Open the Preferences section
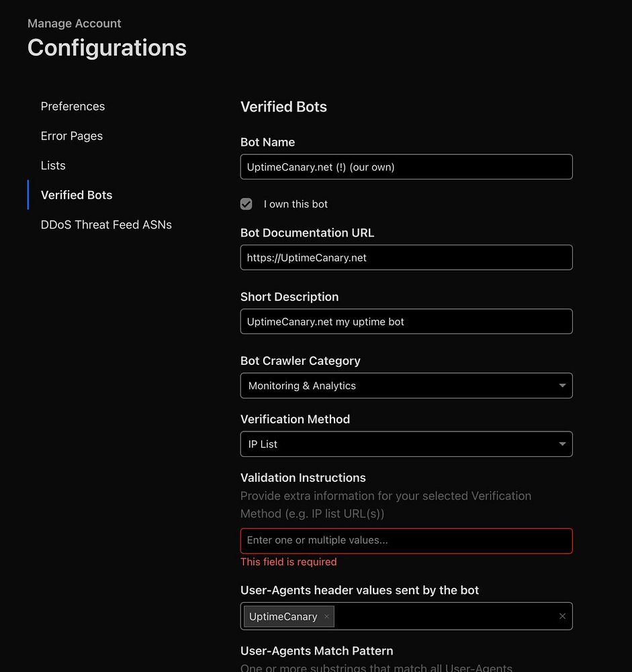 tap(73, 106)
